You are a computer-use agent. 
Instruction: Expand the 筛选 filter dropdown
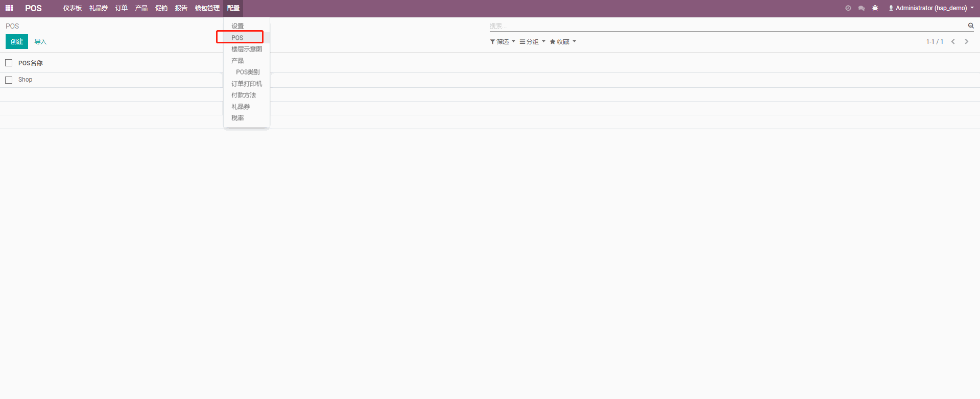(x=503, y=42)
